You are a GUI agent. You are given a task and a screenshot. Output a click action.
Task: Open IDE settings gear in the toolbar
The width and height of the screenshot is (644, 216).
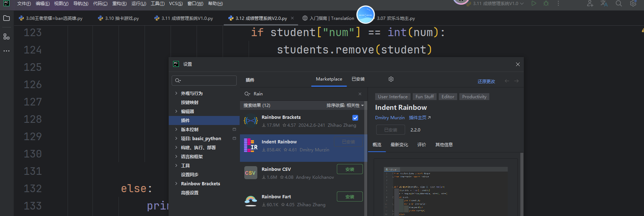[633, 4]
